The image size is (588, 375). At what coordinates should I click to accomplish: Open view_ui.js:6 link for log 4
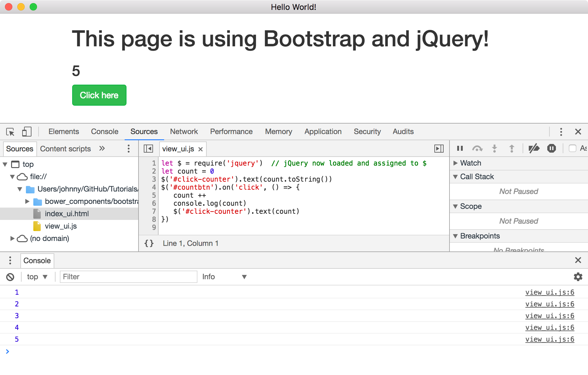click(x=550, y=327)
